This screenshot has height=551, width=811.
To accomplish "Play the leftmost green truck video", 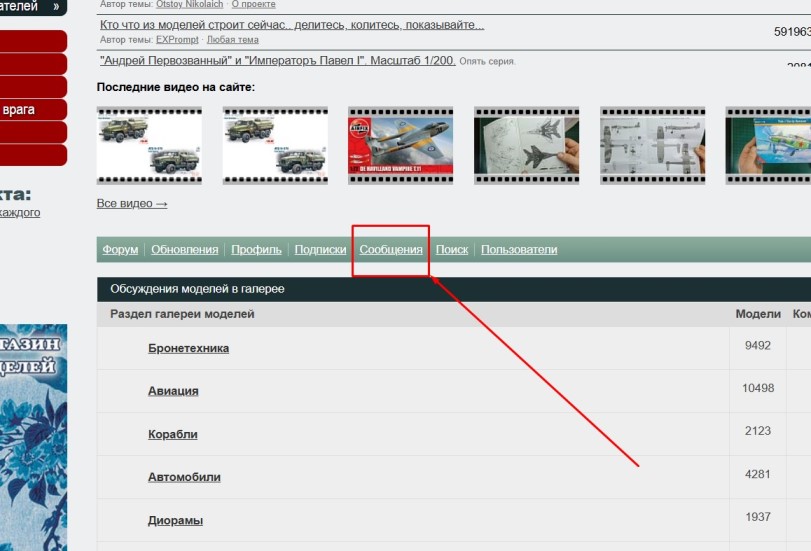I will [149, 146].
